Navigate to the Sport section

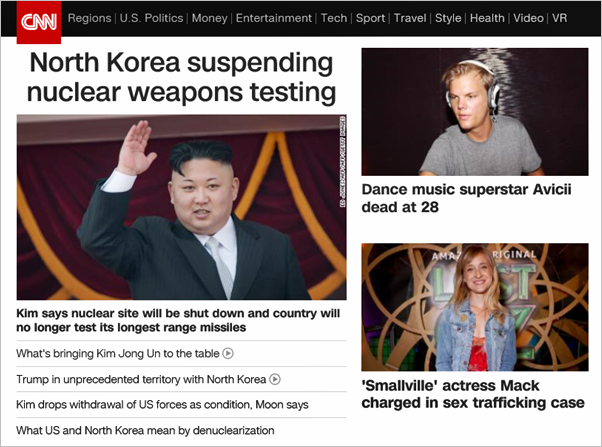pyautogui.click(x=370, y=18)
